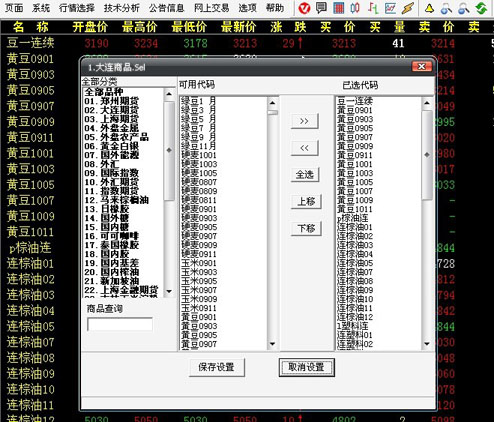The width and height of the screenshot is (494, 422).
Task: Select 06. 黄金白银 category
Action: (x=112, y=146)
